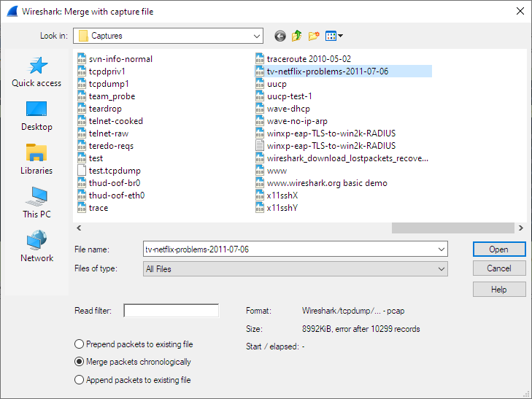
Task: Open Libraries in the sidebar
Action: pyautogui.click(x=36, y=160)
